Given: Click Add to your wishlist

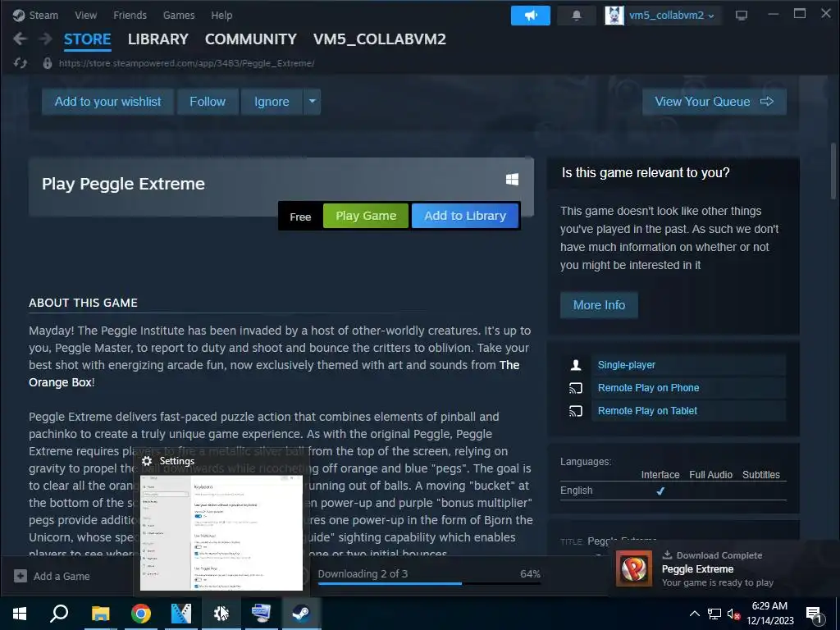Looking at the screenshot, I should [107, 102].
